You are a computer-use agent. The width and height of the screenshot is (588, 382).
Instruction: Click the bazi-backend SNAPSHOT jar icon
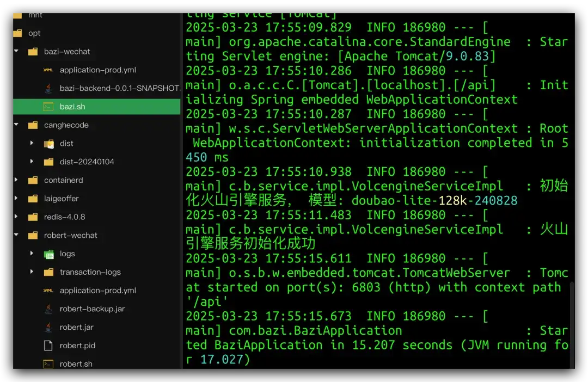[48, 89]
